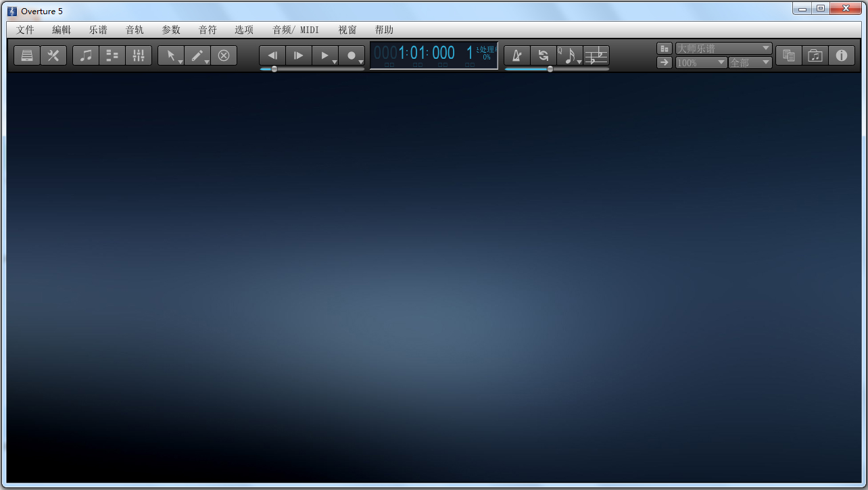
Task: Open the music folder library icon
Action: [x=815, y=56]
